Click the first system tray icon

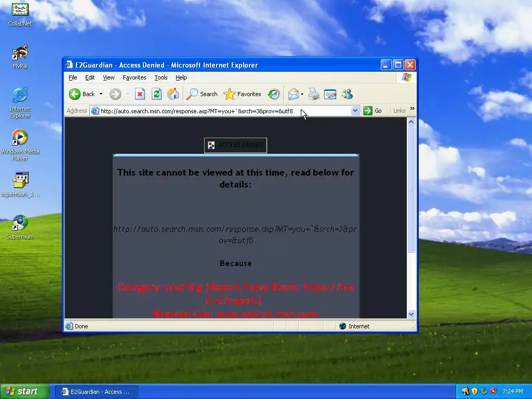click(x=465, y=392)
